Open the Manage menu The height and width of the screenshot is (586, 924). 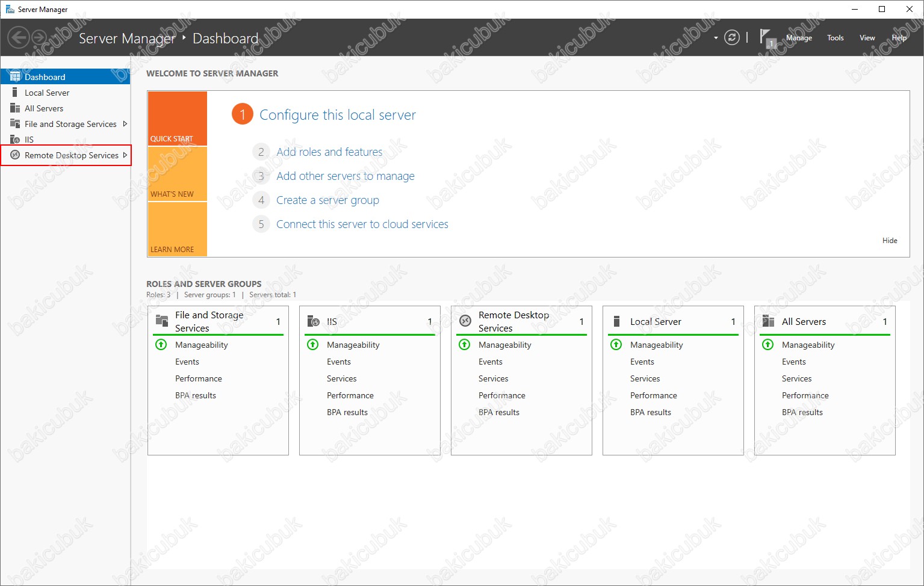[799, 38]
